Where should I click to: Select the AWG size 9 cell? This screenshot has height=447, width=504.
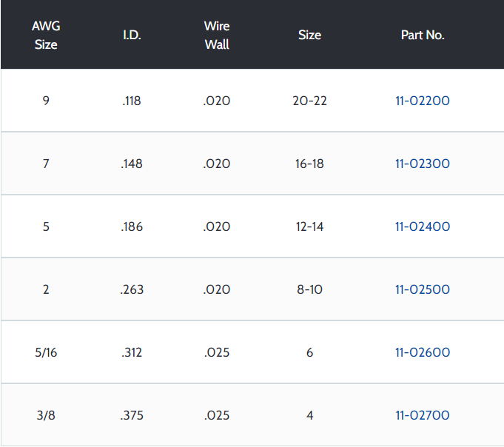[x=46, y=101]
